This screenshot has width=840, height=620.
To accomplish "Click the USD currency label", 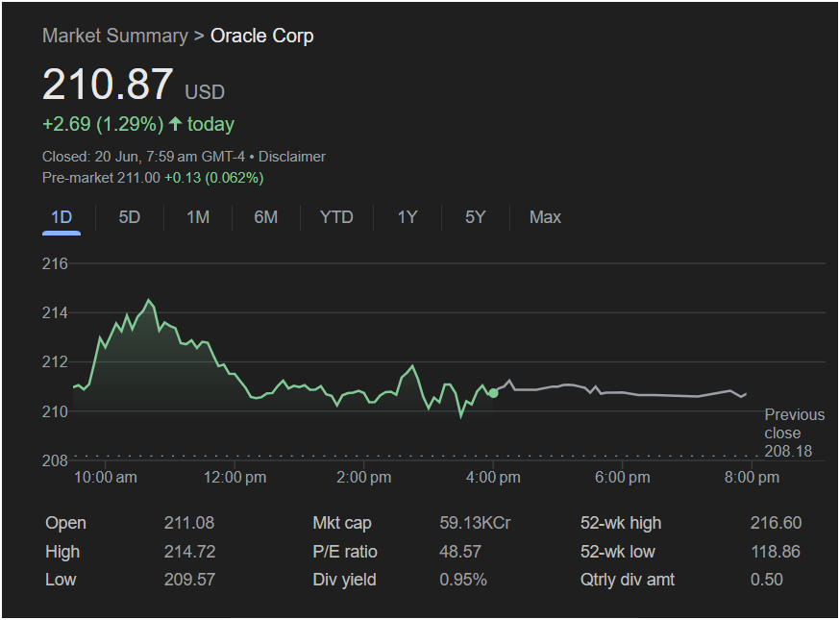I will (205, 92).
